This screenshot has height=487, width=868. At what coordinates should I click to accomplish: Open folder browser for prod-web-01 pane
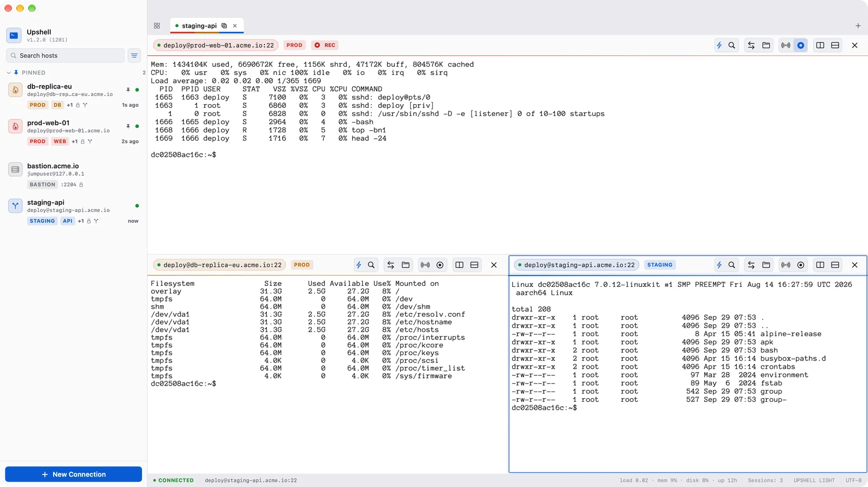click(x=766, y=46)
